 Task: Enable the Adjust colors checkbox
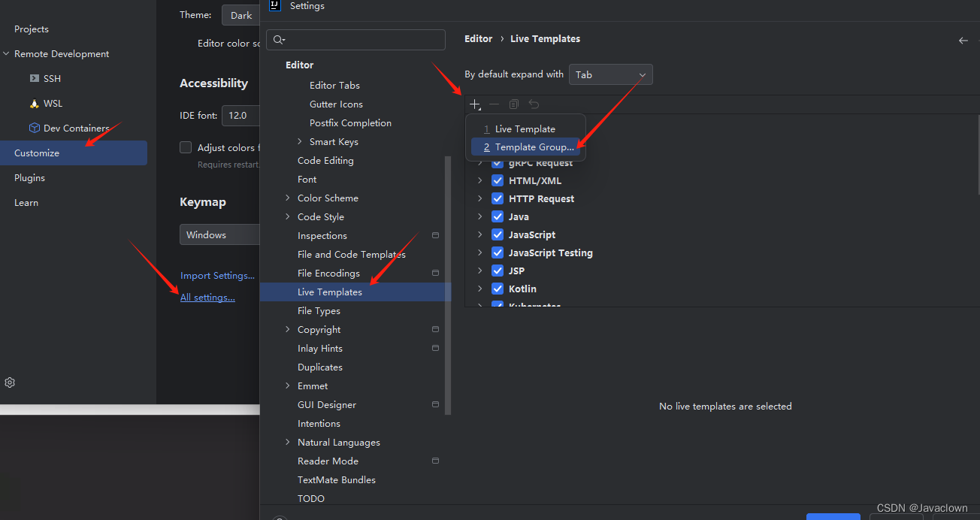tap(184, 147)
